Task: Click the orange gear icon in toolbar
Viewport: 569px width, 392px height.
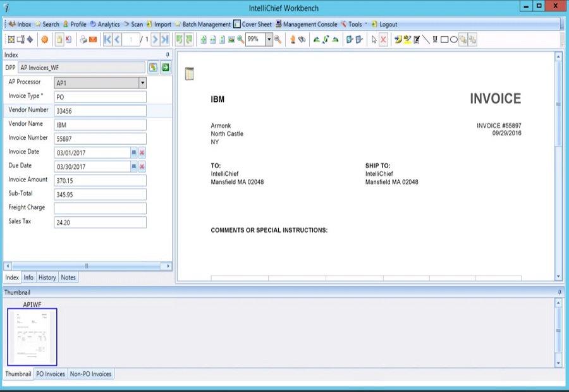Action: pyautogui.click(x=45, y=40)
